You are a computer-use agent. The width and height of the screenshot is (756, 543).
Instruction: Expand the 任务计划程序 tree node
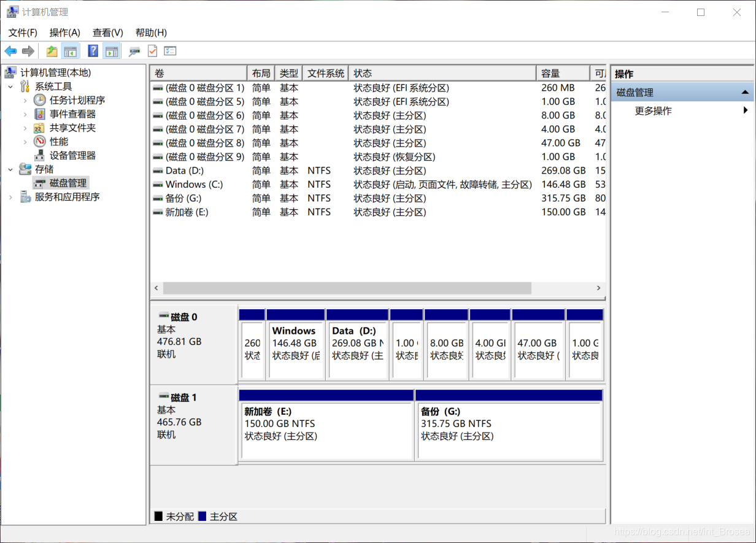25,100
